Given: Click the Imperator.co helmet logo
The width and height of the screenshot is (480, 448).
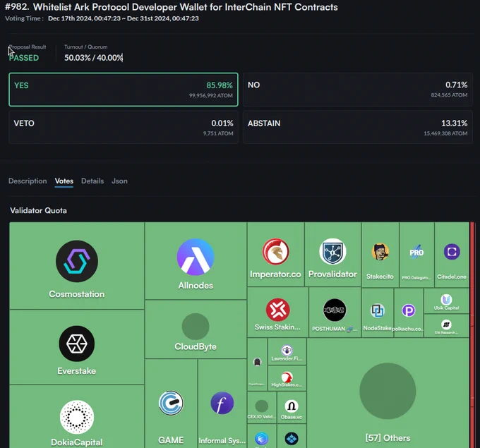Looking at the screenshot, I should pyautogui.click(x=275, y=252).
